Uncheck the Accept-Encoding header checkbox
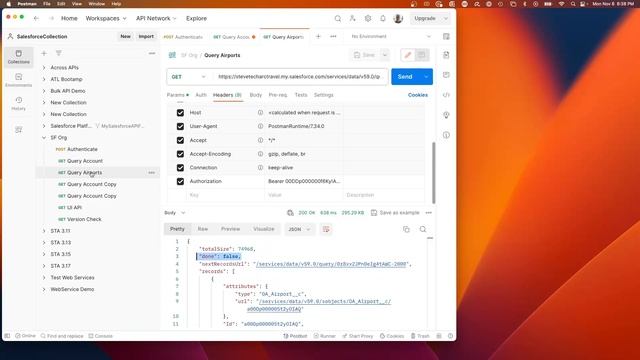Image resolution: width=640 pixels, height=360 pixels. coord(180,154)
